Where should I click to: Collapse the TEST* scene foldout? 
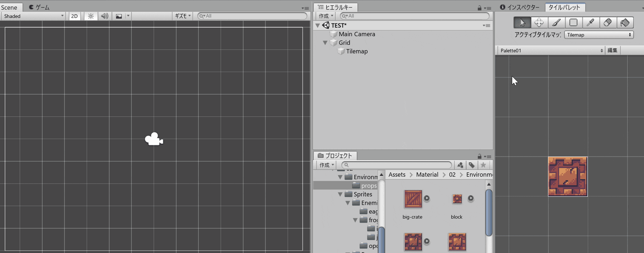pyautogui.click(x=318, y=25)
